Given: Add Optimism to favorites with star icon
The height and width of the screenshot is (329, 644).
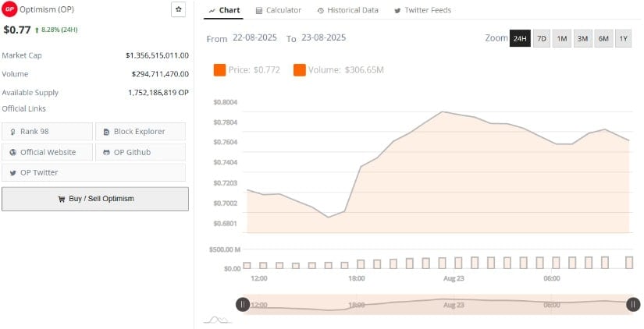Looking at the screenshot, I should [178, 9].
